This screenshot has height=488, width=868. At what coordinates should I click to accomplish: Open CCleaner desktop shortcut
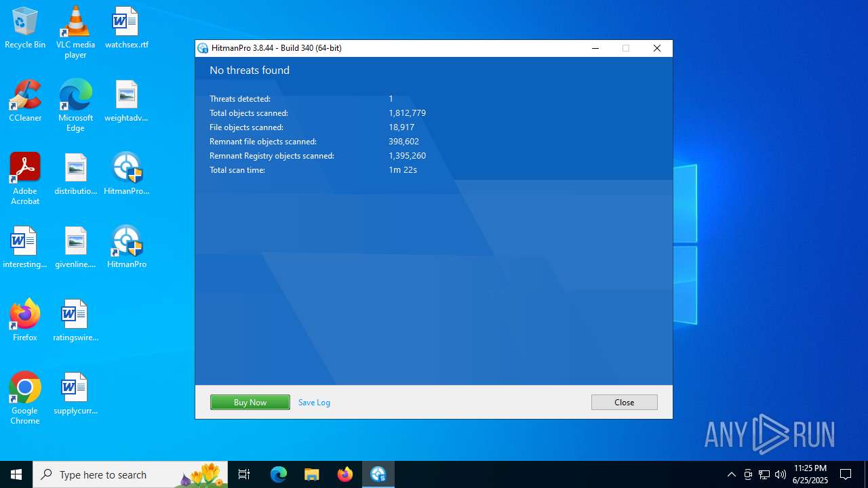pos(25,101)
